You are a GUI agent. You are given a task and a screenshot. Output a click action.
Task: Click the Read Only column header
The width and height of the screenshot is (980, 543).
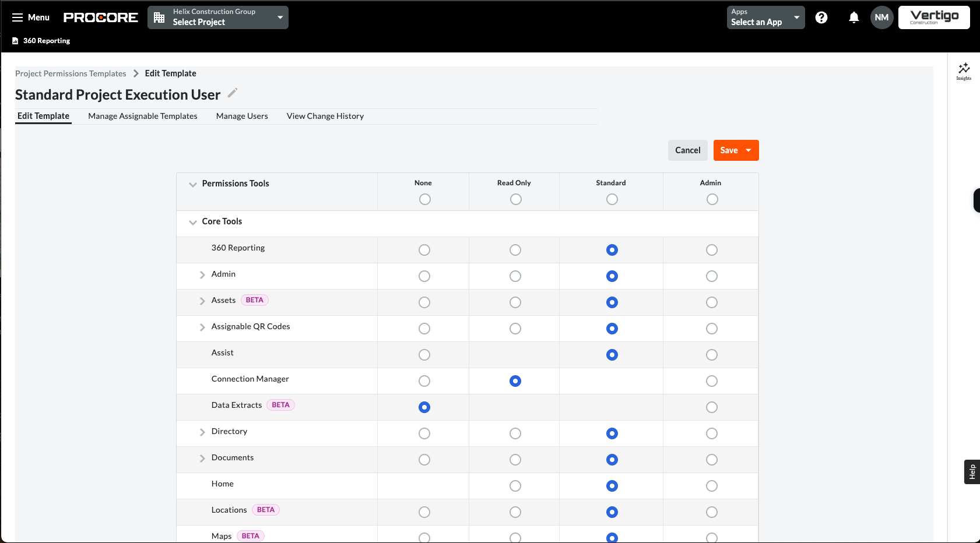pos(514,183)
